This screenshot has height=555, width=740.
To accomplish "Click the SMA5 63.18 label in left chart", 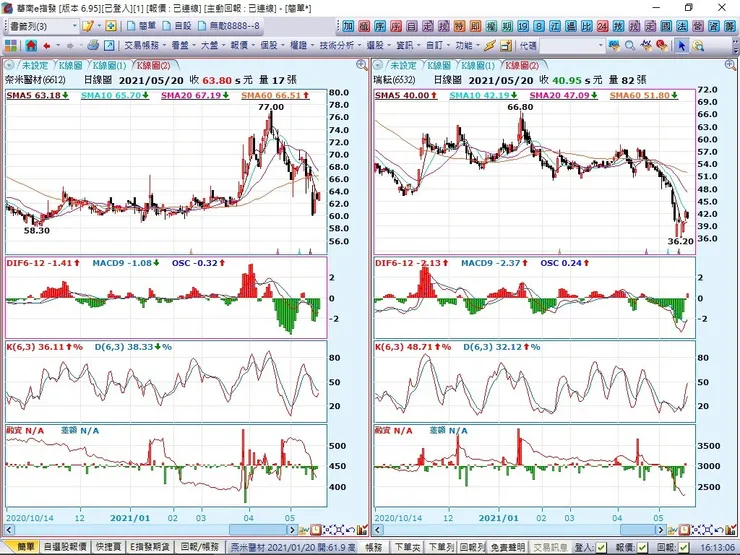I will 38,95.
